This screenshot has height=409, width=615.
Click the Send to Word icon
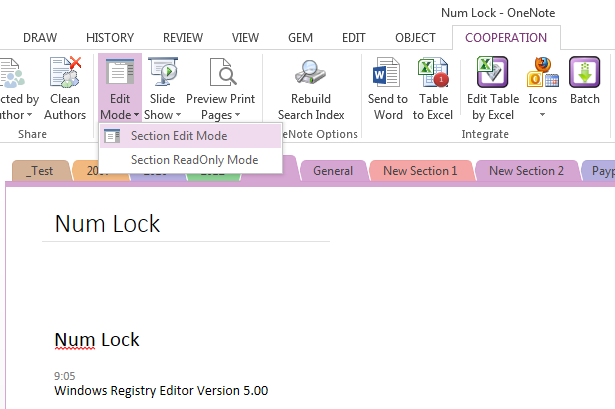click(386, 72)
